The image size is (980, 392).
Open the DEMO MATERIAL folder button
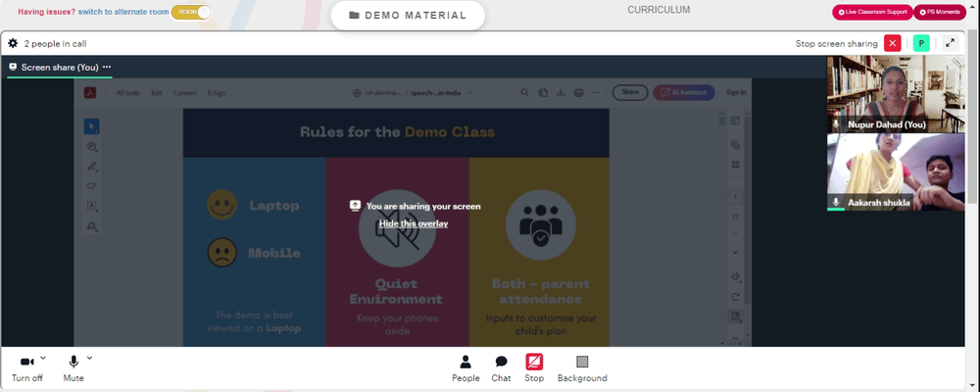[x=408, y=16]
